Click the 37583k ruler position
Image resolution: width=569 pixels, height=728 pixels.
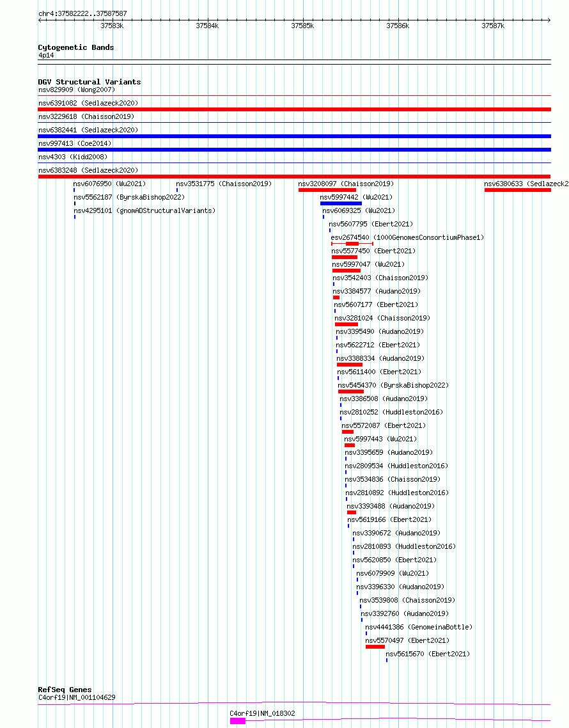[x=113, y=26]
